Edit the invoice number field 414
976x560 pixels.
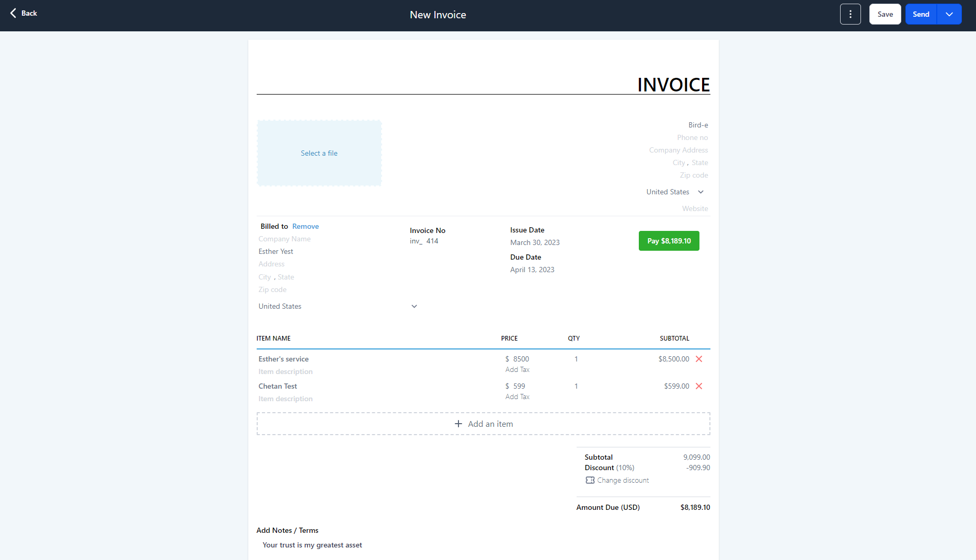pos(432,241)
